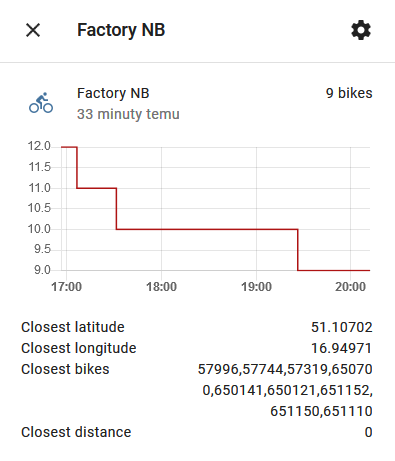Image resolution: width=395 pixels, height=461 pixels.
Task: Click the 17:00 time axis label
Action: tap(66, 287)
